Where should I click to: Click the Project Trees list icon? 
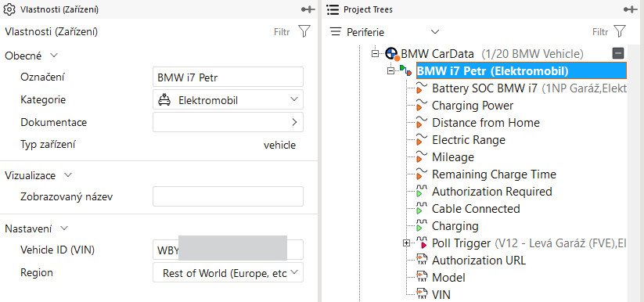[333, 9]
